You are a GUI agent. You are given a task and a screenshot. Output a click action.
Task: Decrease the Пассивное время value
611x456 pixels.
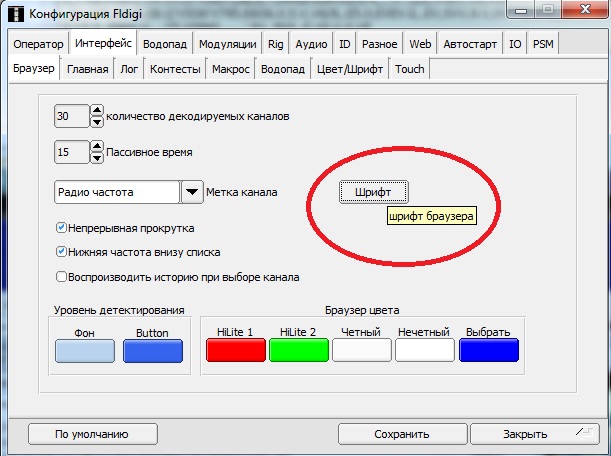coord(97,158)
